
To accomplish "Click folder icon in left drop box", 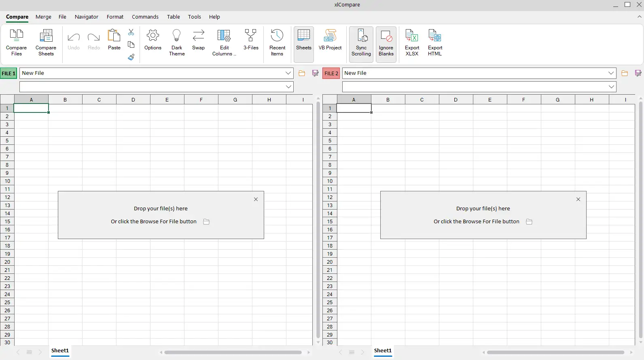I will (206, 222).
